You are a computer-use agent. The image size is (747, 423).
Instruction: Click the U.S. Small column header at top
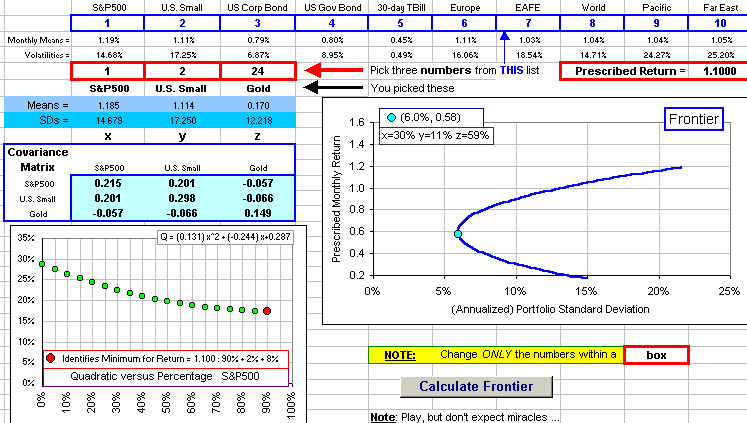(x=182, y=8)
